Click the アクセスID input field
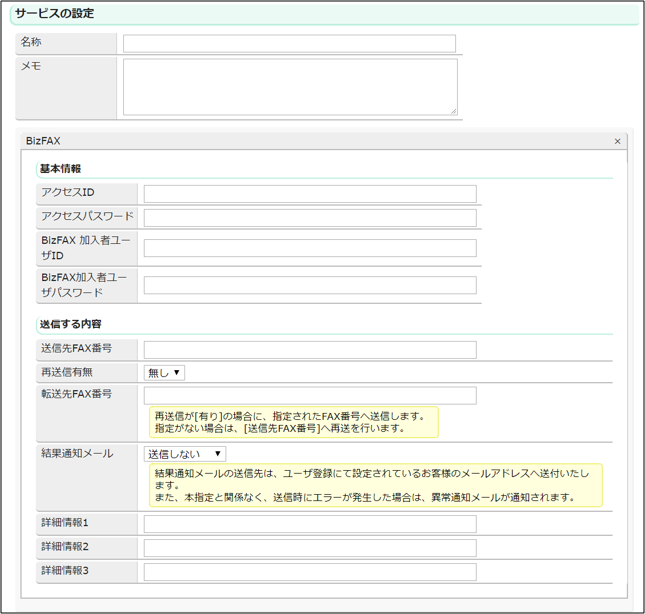Viewport: 645px width, 614px height. pos(310,194)
